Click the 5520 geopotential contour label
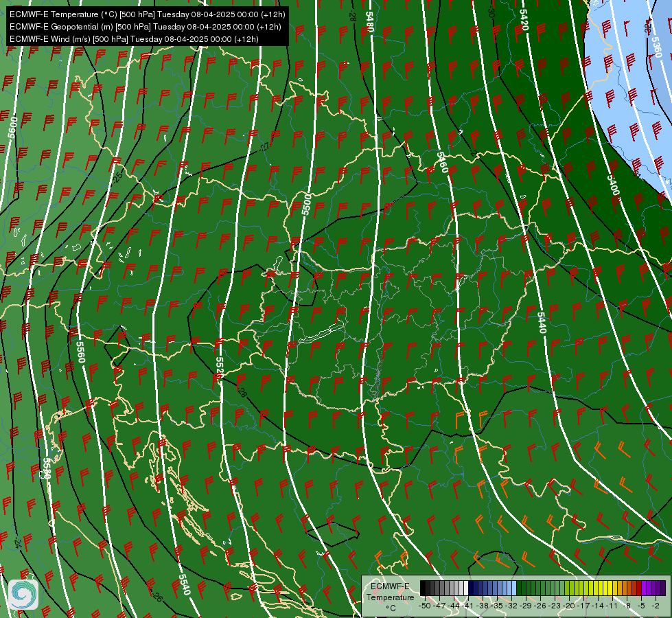 [220, 368]
